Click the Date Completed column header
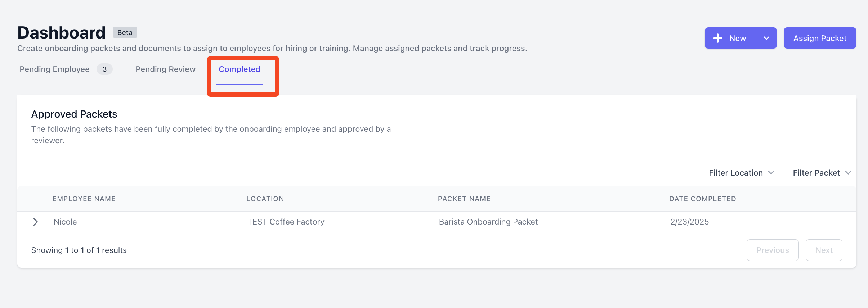 (x=702, y=199)
